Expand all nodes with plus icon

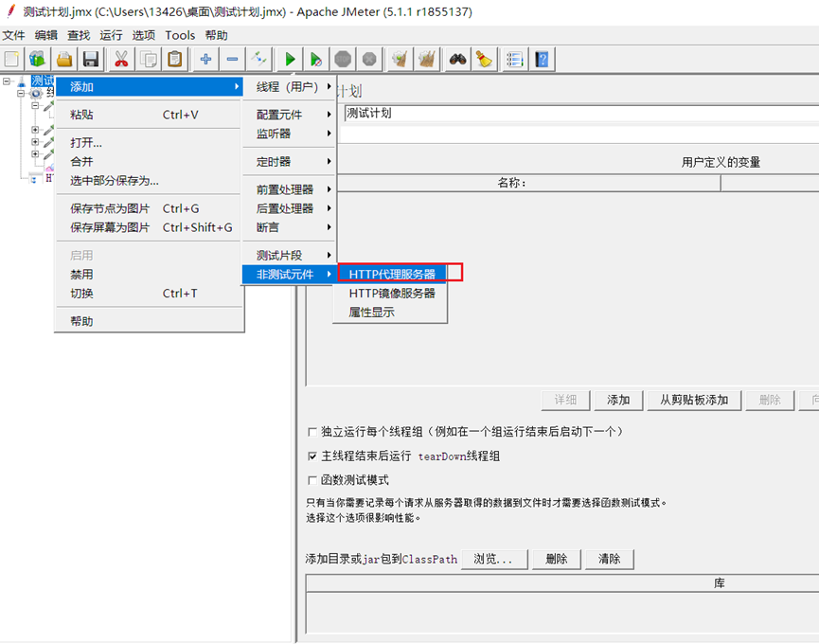(205, 59)
